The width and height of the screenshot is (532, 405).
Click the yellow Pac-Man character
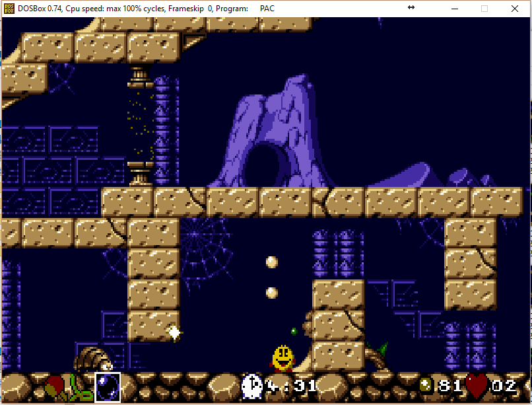point(283,359)
